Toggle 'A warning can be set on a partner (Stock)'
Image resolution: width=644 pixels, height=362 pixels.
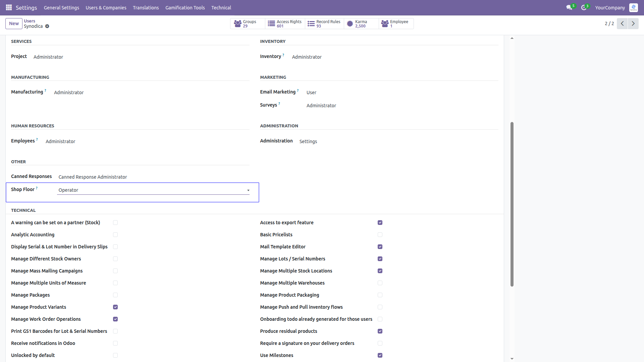pos(115,223)
